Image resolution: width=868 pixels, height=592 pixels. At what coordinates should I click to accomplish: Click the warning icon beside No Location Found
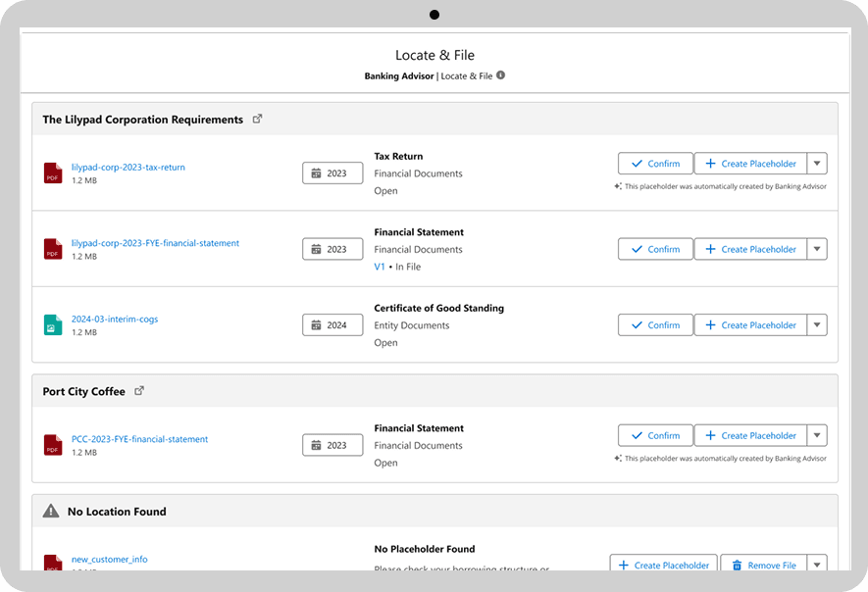click(51, 511)
